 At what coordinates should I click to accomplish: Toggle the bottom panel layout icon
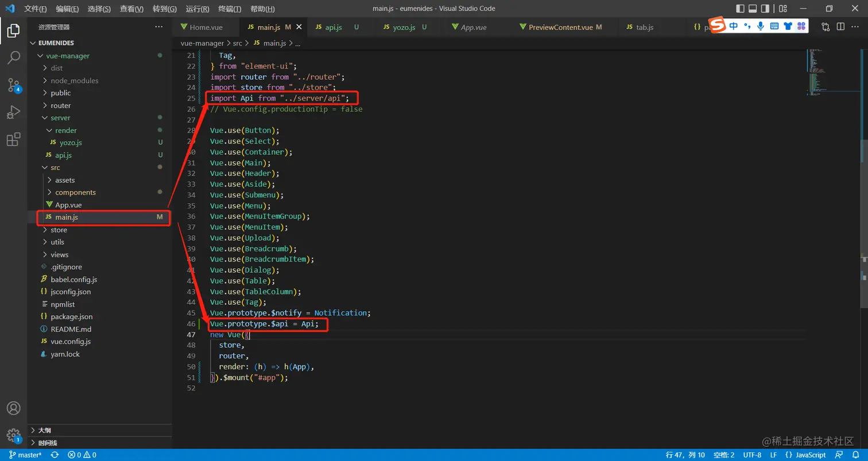click(753, 9)
